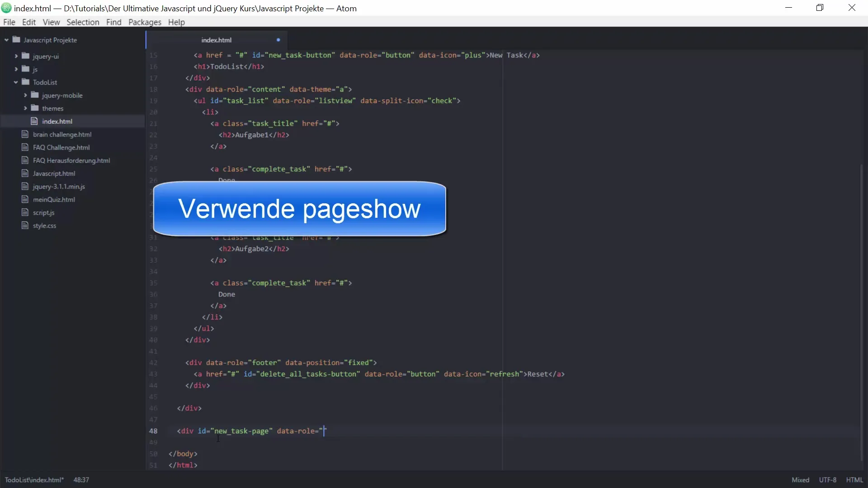Collapse the Javascript Projekte root chevron

pyautogui.click(x=6, y=40)
